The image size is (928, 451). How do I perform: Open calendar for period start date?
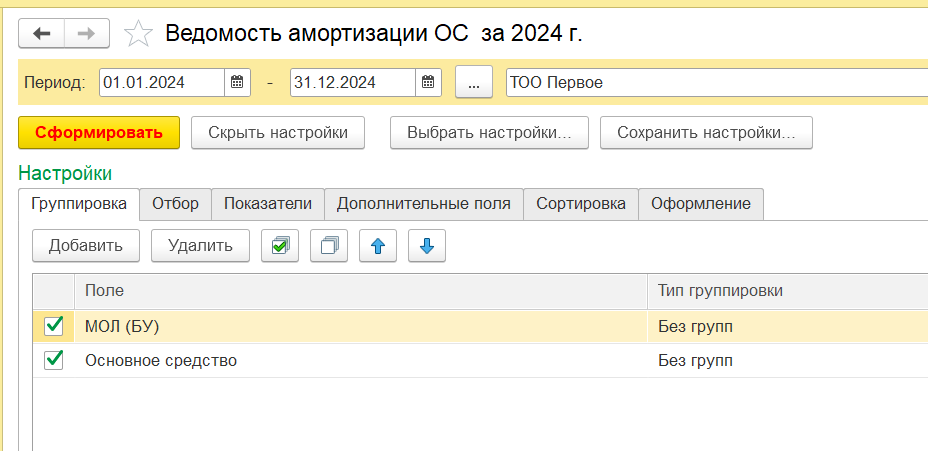(237, 82)
